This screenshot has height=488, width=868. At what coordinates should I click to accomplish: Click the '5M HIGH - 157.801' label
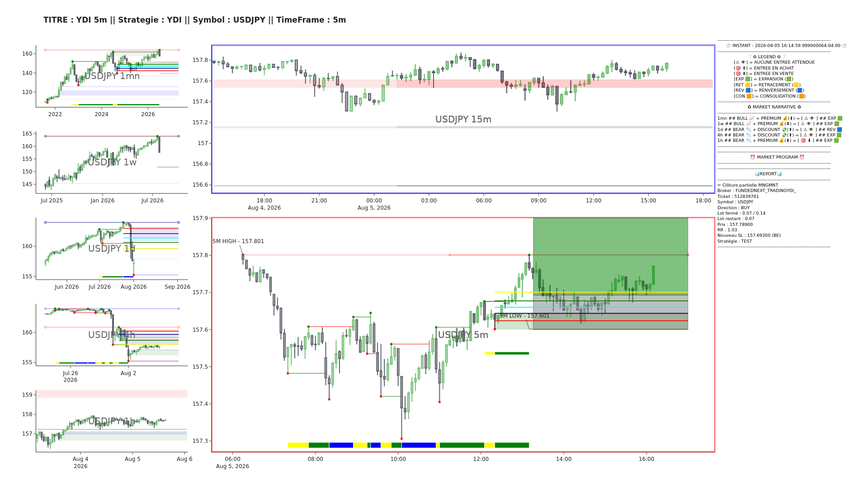238,241
